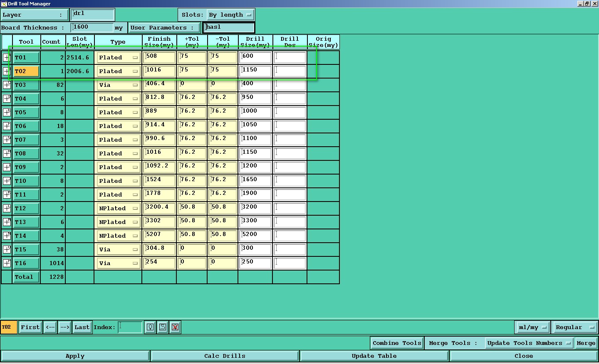Click the red X clear icon
Image resolution: width=599 pixels, height=364 pixels.
pos(175,327)
